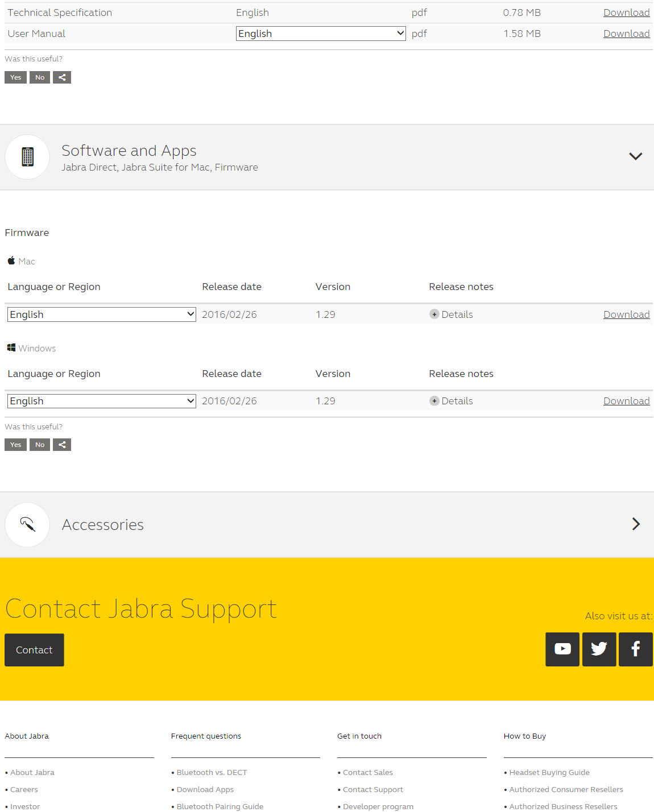Open the Download Apps footer link
654x812 pixels.
205,789
